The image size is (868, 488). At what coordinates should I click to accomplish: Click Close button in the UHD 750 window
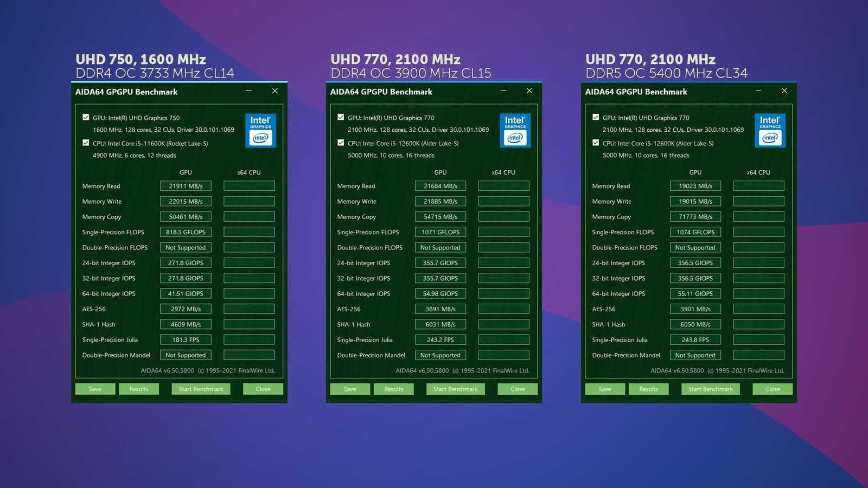tap(263, 389)
